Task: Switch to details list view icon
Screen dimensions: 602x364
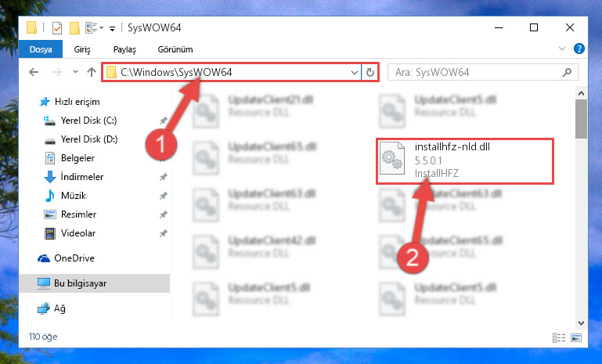Action: (x=559, y=337)
